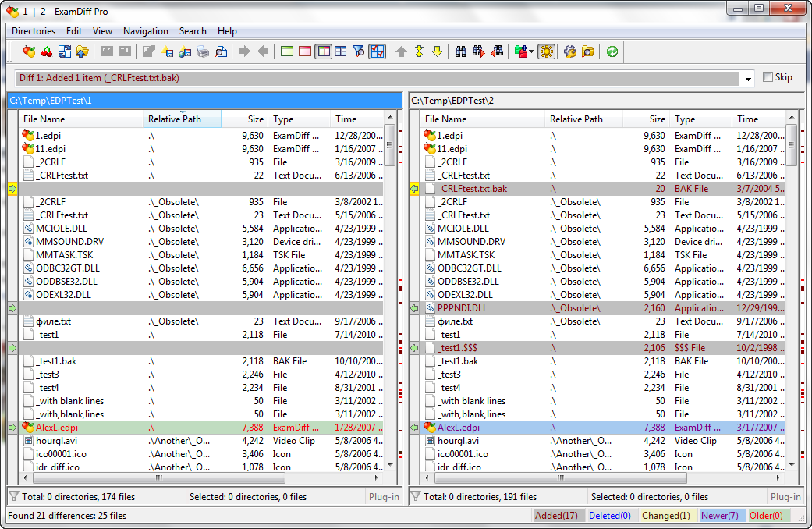
Task: Toggle the two-pane side-by-side view button
Action: pyautogui.click(x=323, y=51)
